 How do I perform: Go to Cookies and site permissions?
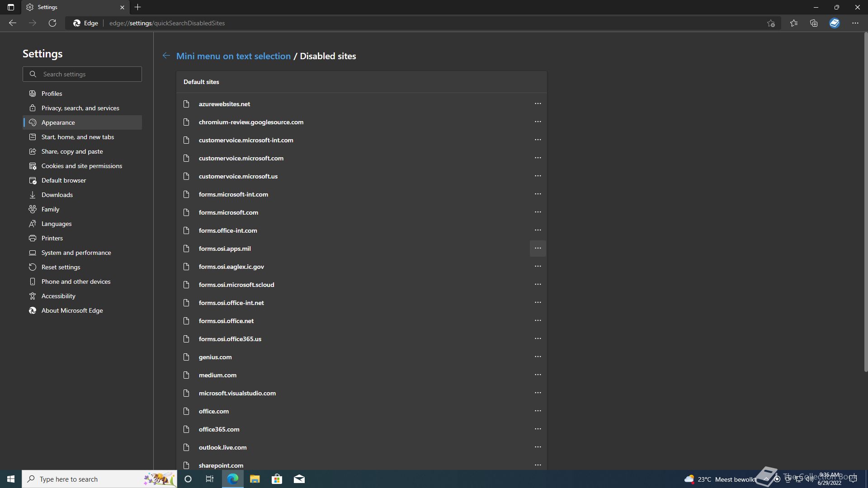81,166
